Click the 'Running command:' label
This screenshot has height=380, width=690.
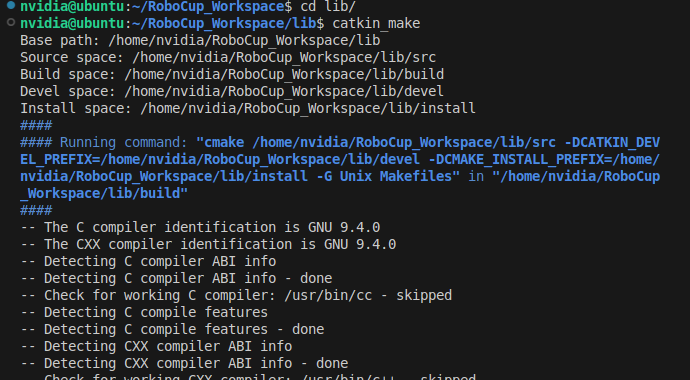(124, 142)
